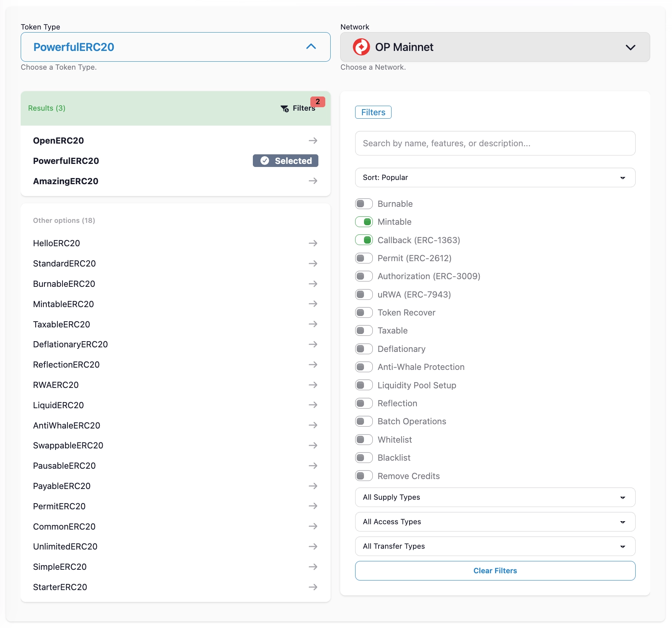The width and height of the screenshot is (672, 628).
Task: Click the Clear Filters button
Action: [x=495, y=571]
